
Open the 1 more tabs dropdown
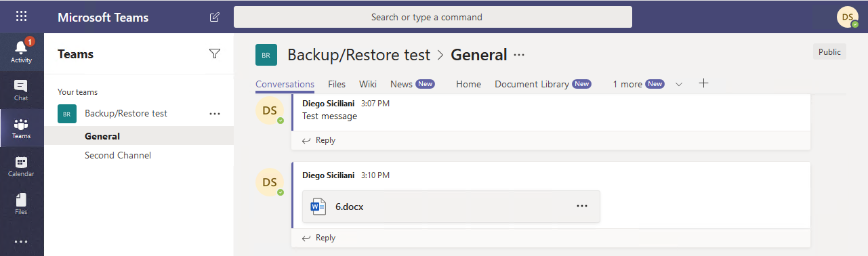click(638, 84)
